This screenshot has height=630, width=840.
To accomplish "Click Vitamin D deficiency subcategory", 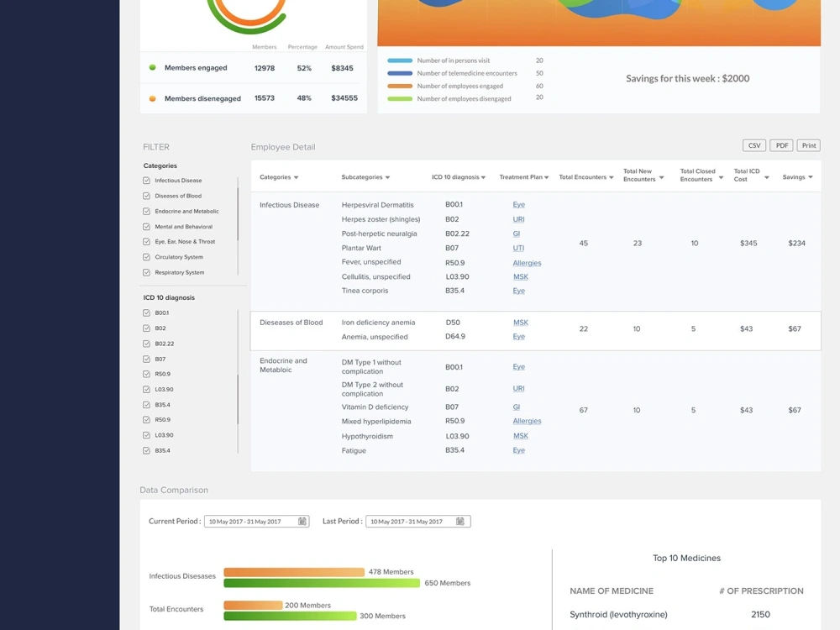I will click(x=375, y=407).
